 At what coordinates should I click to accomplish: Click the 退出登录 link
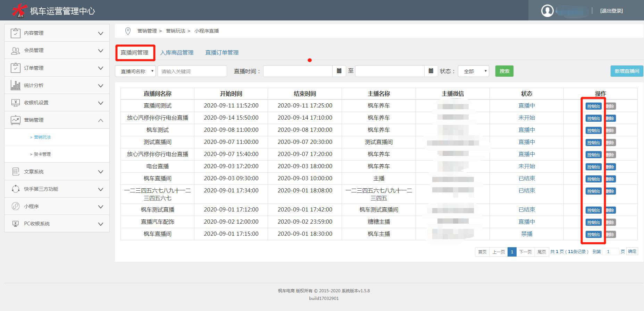coord(611,11)
